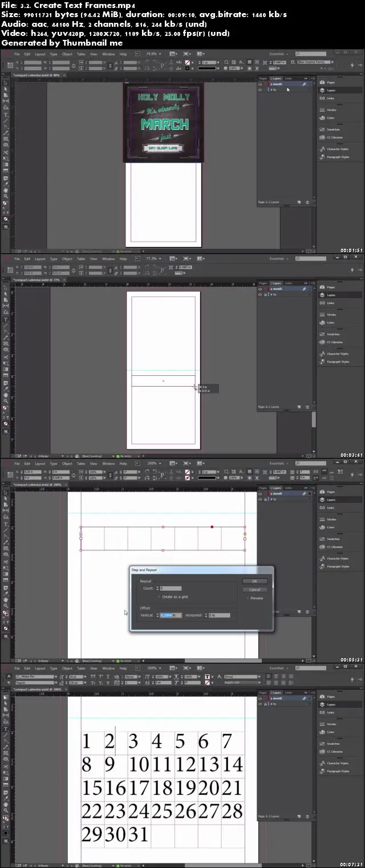The height and width of the screenshot is (868, 365).
Task: Toggle month layer visibility in the 00:03:41 frame
Action: [x=260, y=289]
